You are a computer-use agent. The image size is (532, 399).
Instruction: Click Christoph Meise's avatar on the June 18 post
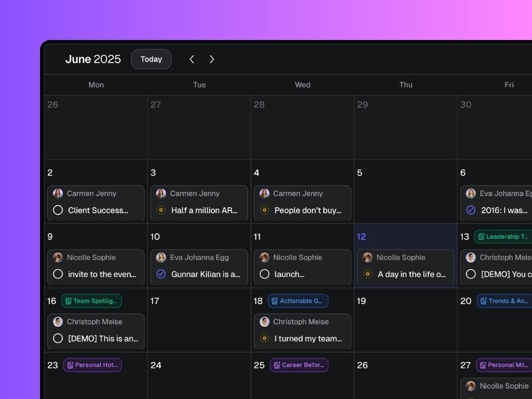tap(264, 322)
